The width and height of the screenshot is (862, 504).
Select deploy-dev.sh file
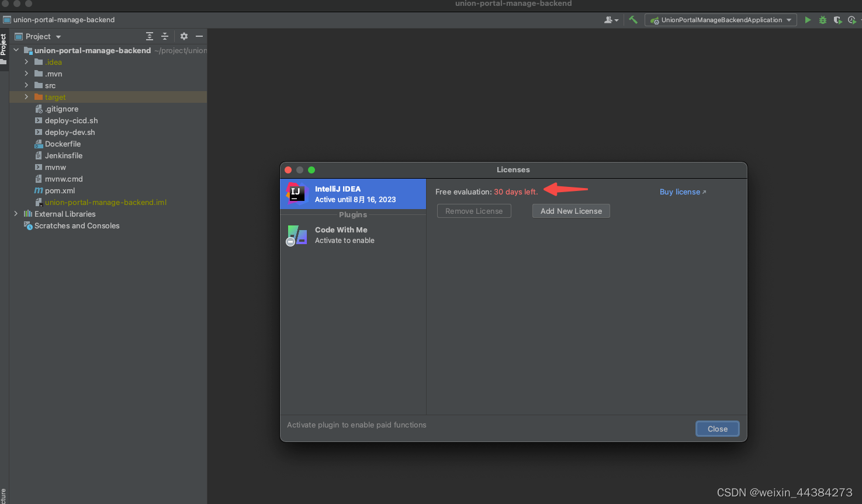tap(70, 132)
